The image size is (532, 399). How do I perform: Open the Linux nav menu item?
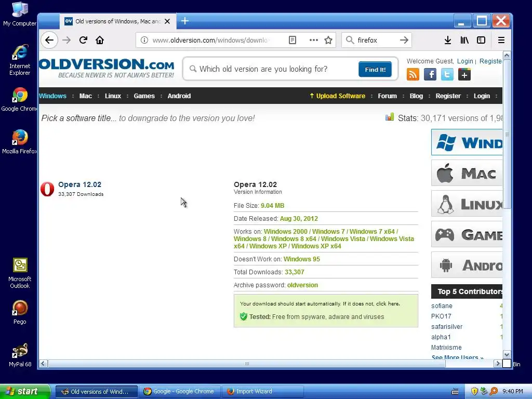(x=113, y=96)
